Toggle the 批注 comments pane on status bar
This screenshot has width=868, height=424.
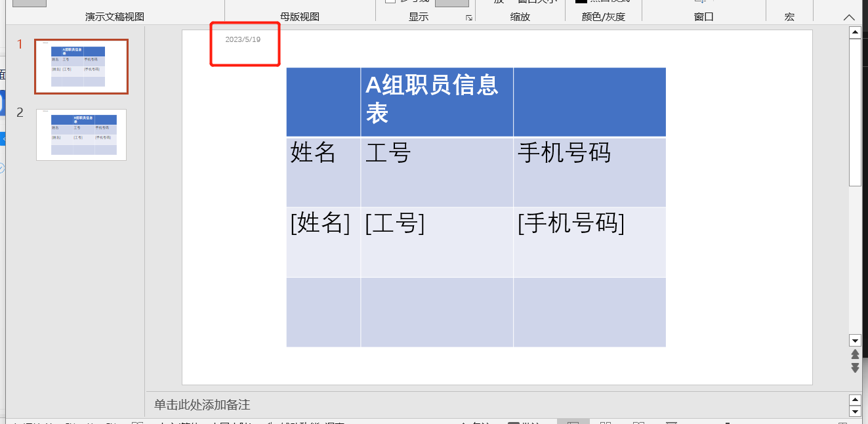pyautogui.click(x=520, y=423)
